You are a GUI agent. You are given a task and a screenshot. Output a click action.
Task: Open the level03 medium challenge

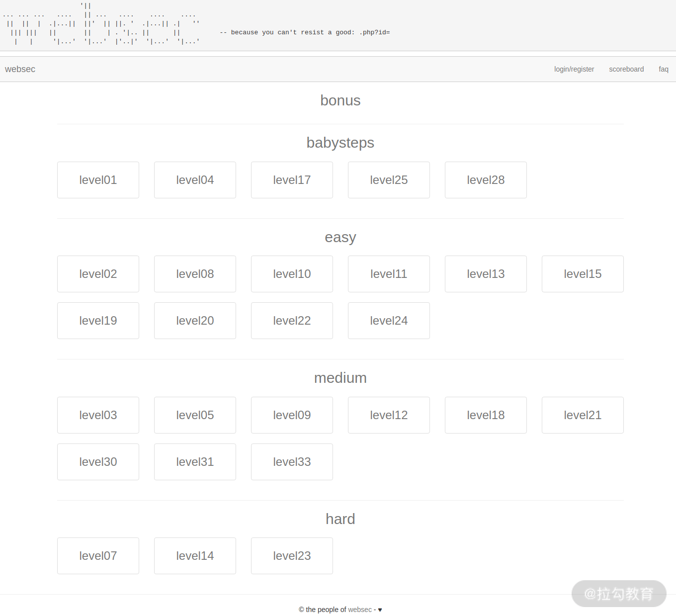[98, 415]
